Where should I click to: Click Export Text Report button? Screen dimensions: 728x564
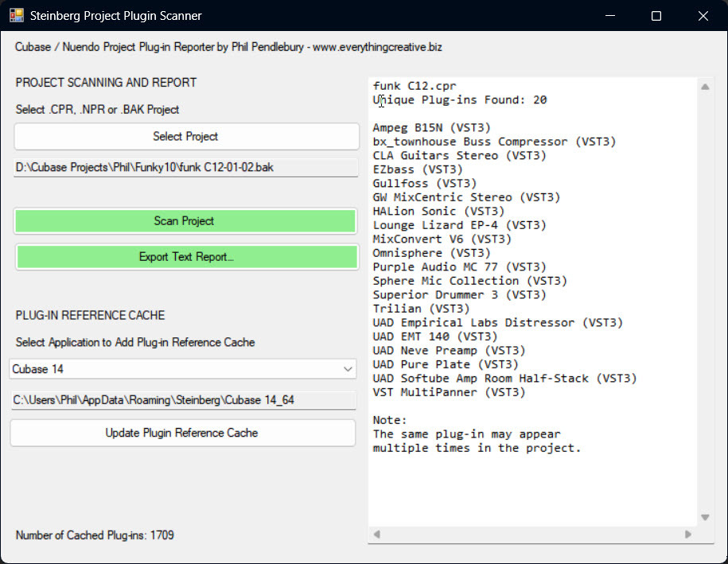(x=187, y=257)
